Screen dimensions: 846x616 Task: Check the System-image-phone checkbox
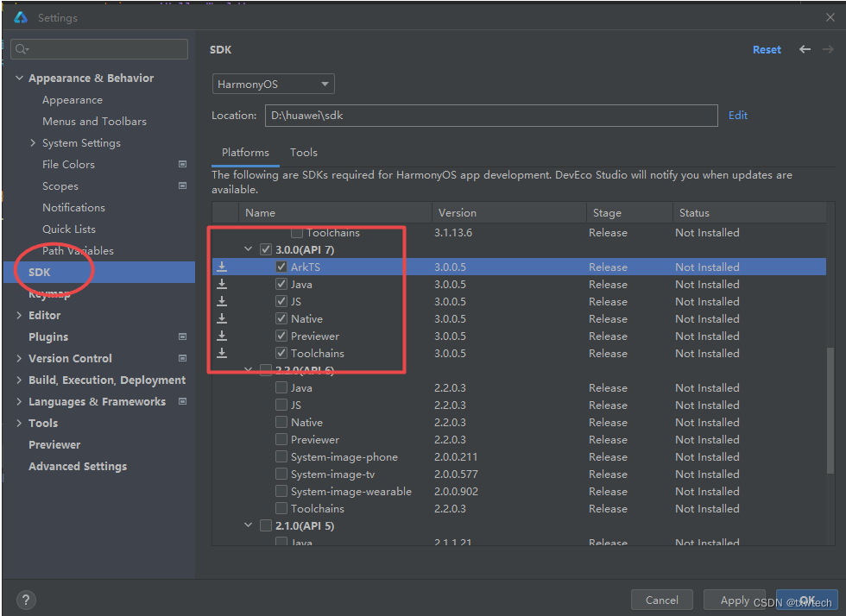(x=281, y=456)
